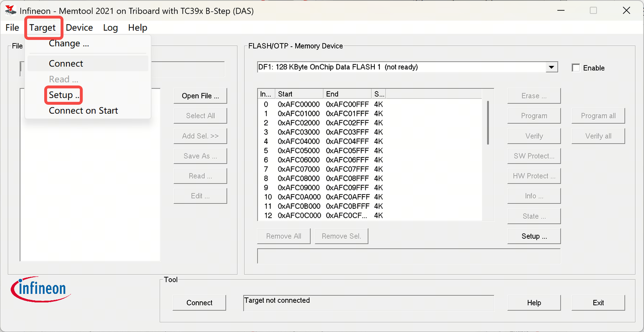The image size is (644, 332).
Task: Choose Setup... in the Target menu
Action: point(88,95)
